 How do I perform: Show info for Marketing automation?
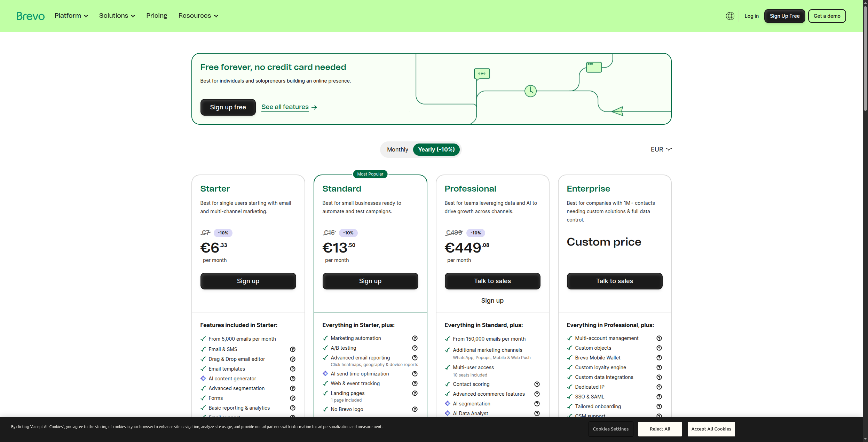coord(415,338)
